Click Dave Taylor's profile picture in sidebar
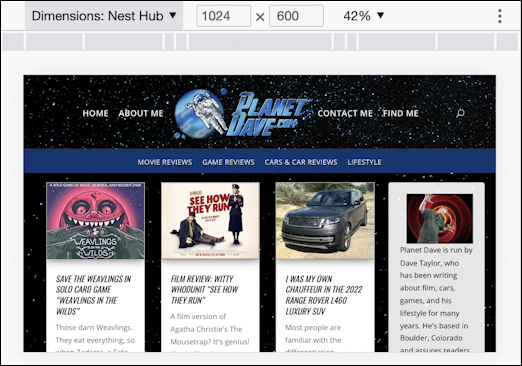 pos(440,219)
